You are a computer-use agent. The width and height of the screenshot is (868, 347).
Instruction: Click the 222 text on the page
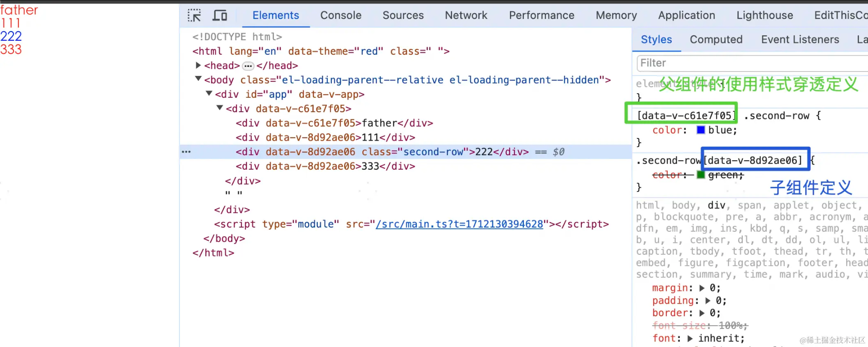click(x=11, y=36)
